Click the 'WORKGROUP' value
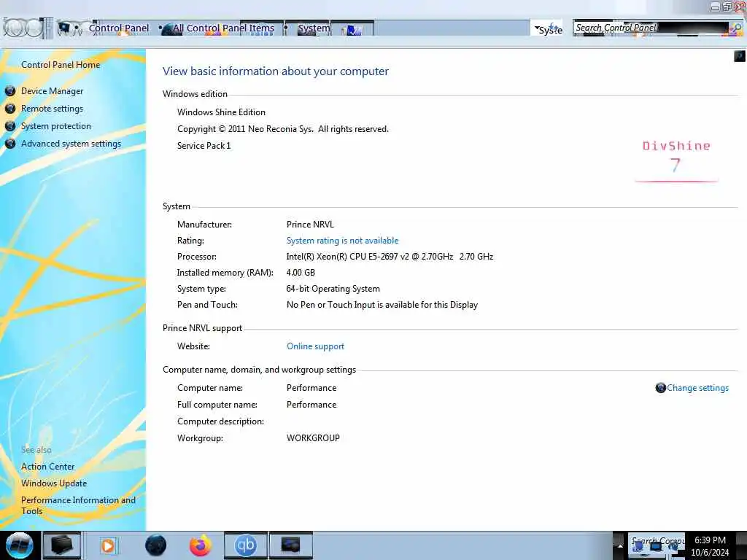The image size is (747, 560). [313, 438]
